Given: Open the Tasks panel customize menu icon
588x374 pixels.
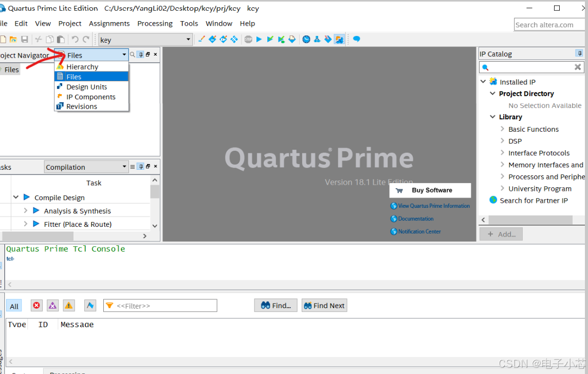Looking at the screenshot, I should (x=133, y=167).
